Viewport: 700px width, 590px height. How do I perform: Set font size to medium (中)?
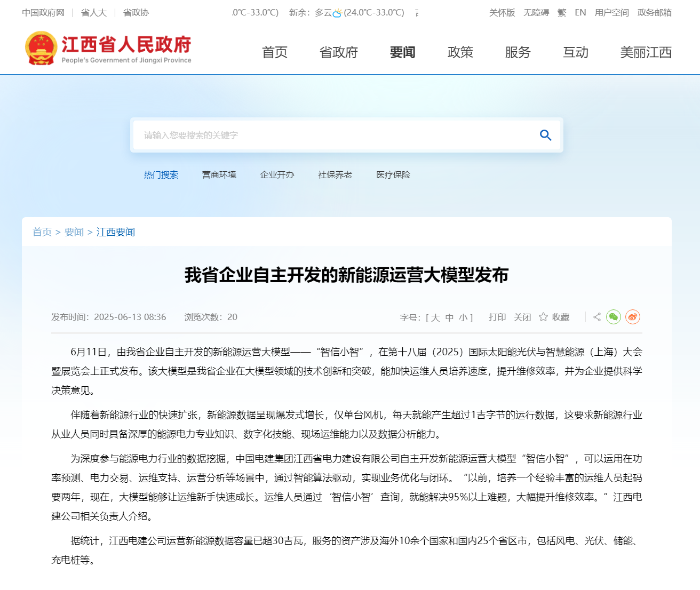pyautogui.click(x=449, y=317)
